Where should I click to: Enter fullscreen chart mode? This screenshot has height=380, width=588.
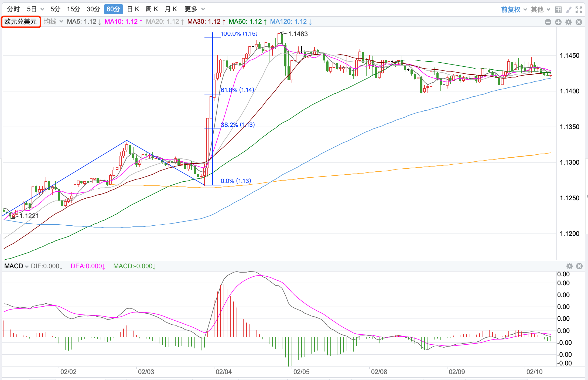pos(579,10)
